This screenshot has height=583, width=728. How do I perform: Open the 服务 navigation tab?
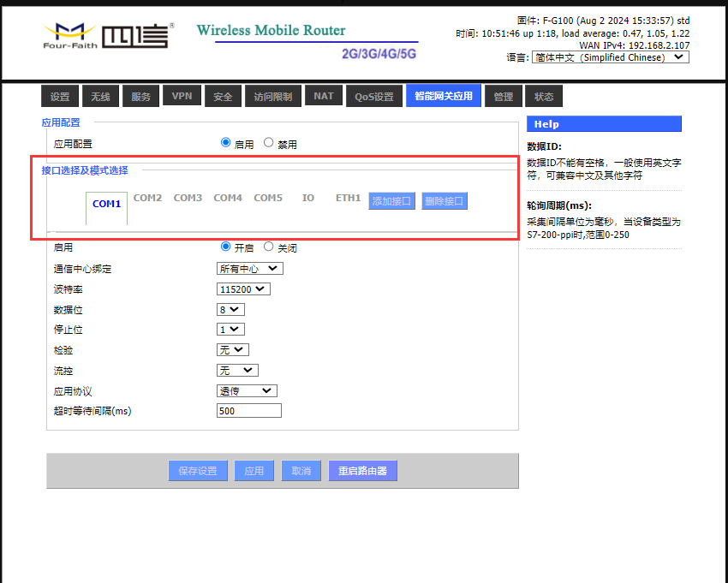pyautogui.click(x=140, y=96)
